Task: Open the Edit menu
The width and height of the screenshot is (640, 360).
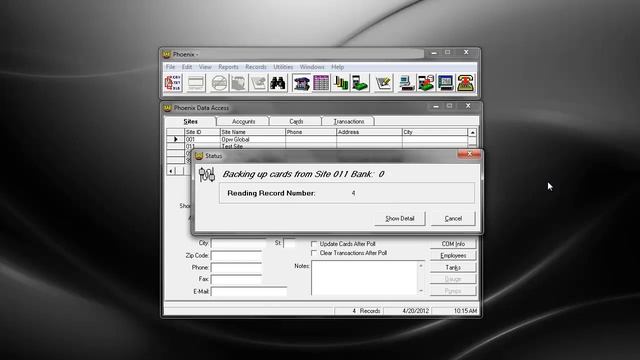Action: coord(187,67)
